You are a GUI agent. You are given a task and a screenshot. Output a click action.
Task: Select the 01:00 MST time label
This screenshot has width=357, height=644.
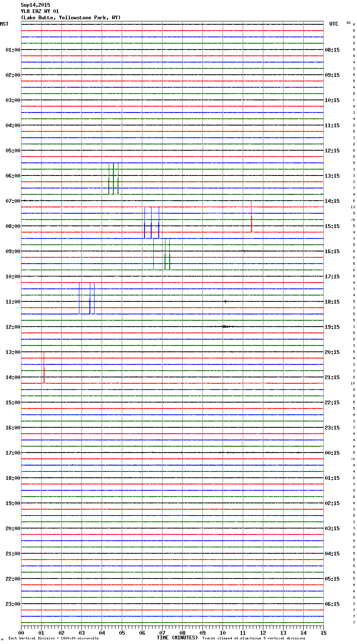13,50
